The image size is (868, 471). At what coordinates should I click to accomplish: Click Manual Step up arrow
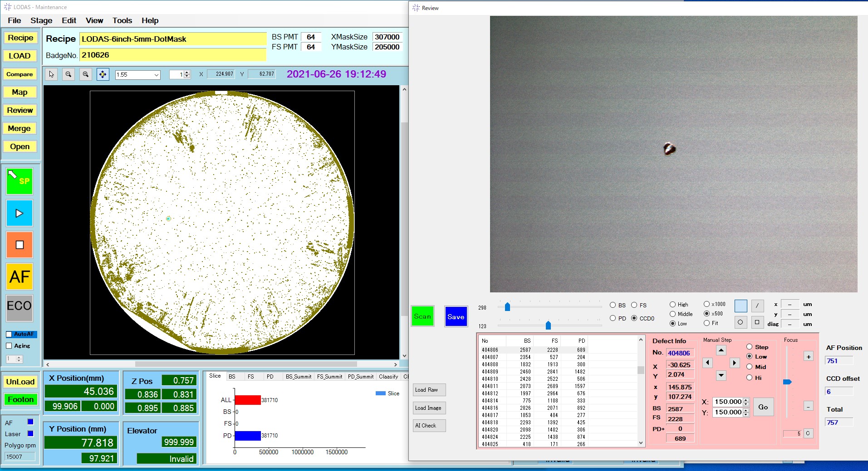721,350
